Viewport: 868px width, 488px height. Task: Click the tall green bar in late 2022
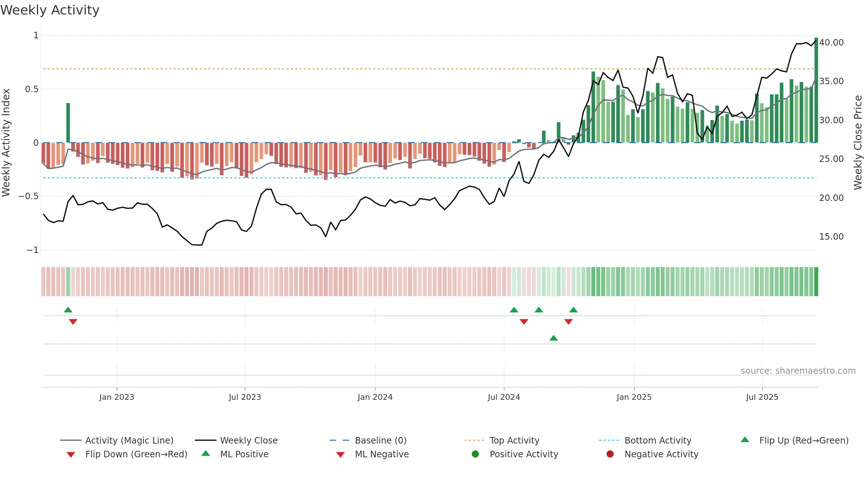click(x=68, y=123)
